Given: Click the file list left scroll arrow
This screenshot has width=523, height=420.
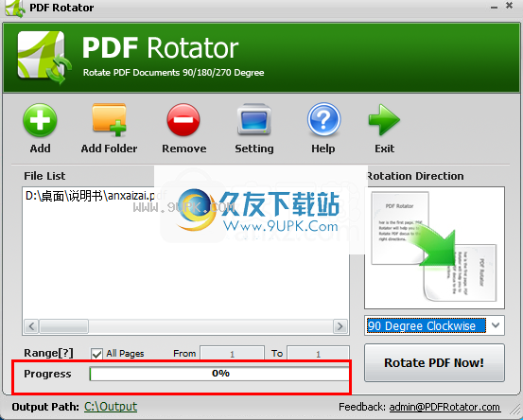Looking at the screenshot, I should point(32,326).
